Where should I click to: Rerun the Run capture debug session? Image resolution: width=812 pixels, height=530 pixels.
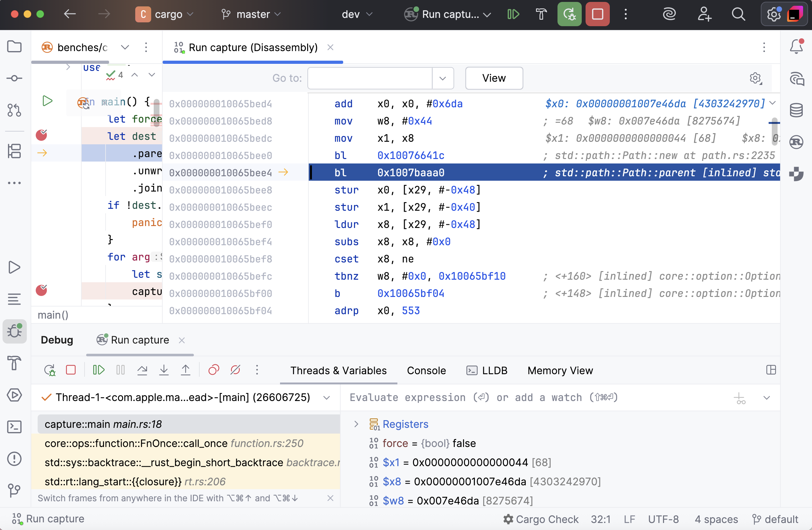[50, 369]
